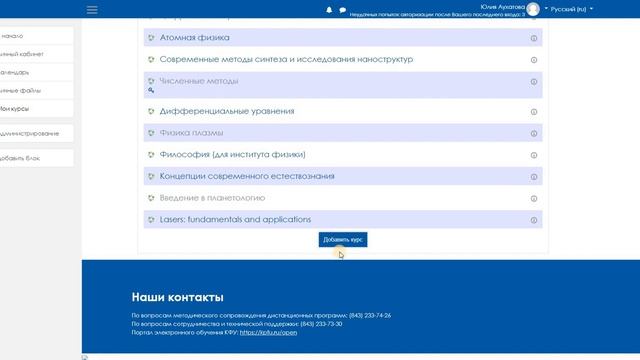
Task: Click course icon beside Введение в планетологию
Action: click(151, 198)
